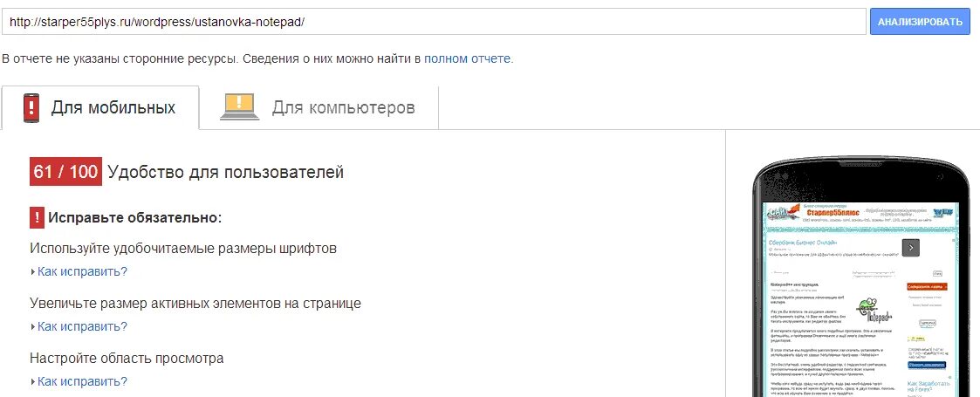Image resolution: width=980 pixels, height=397 pixels.
Task: Click 'Настройте область просмотра' rule text
Action: point(127,359)
